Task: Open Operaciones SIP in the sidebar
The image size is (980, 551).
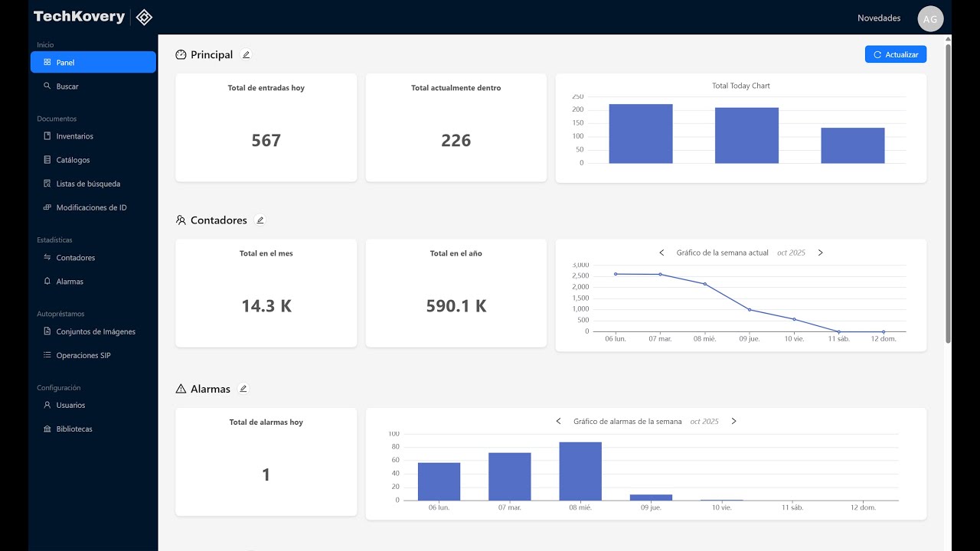Action: (x=93, y=355)
